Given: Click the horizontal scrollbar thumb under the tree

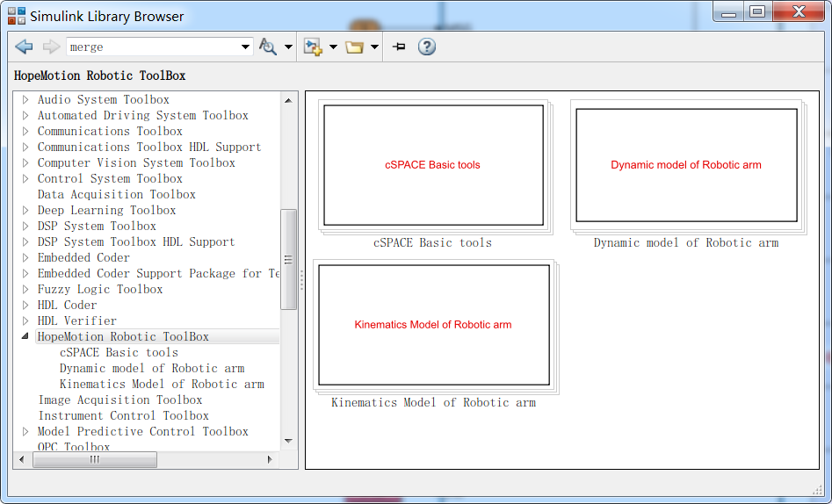Looking at the screenshot, I should 95,459.
